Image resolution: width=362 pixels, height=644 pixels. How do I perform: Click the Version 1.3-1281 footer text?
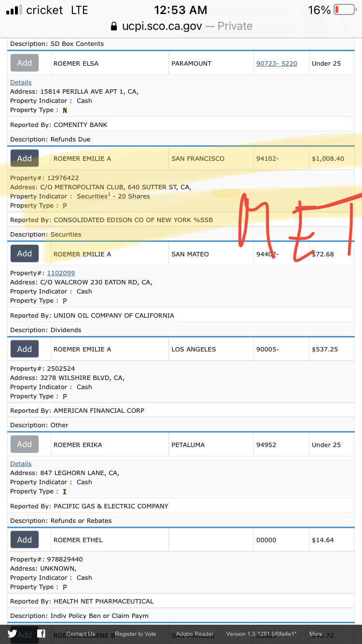point(262,634)
